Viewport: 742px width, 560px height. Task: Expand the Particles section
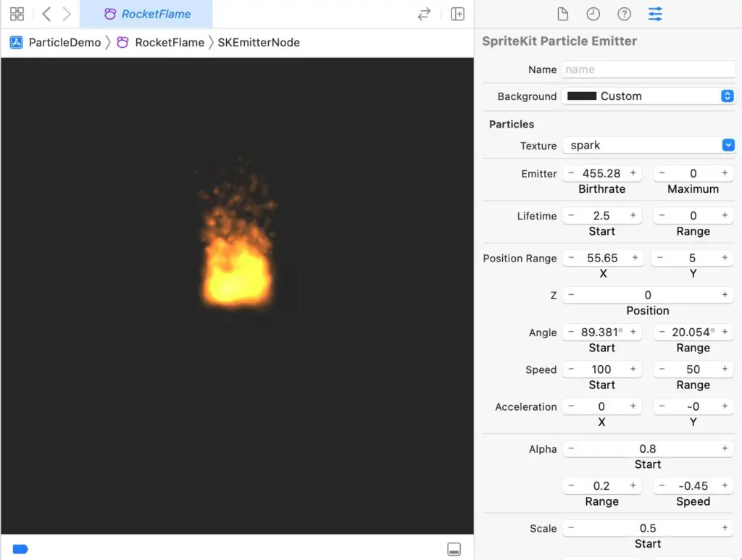coord(510,124)
